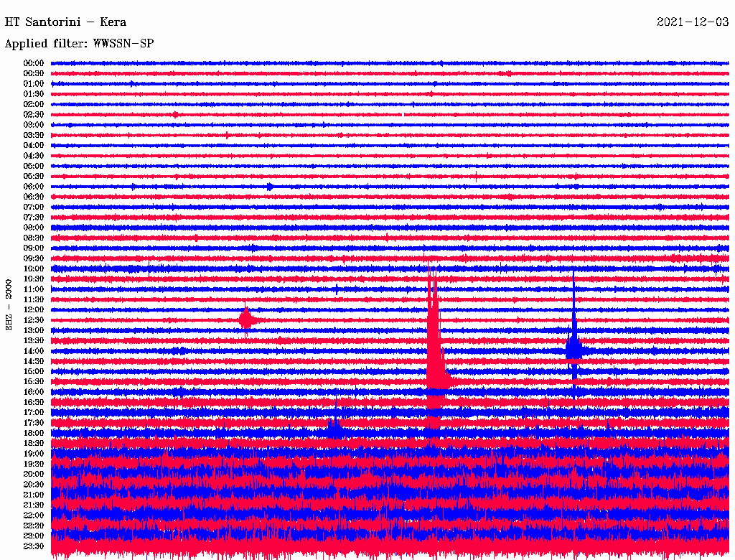
Task: Select the 15:00 time label
Action: (x=34, y=371)
